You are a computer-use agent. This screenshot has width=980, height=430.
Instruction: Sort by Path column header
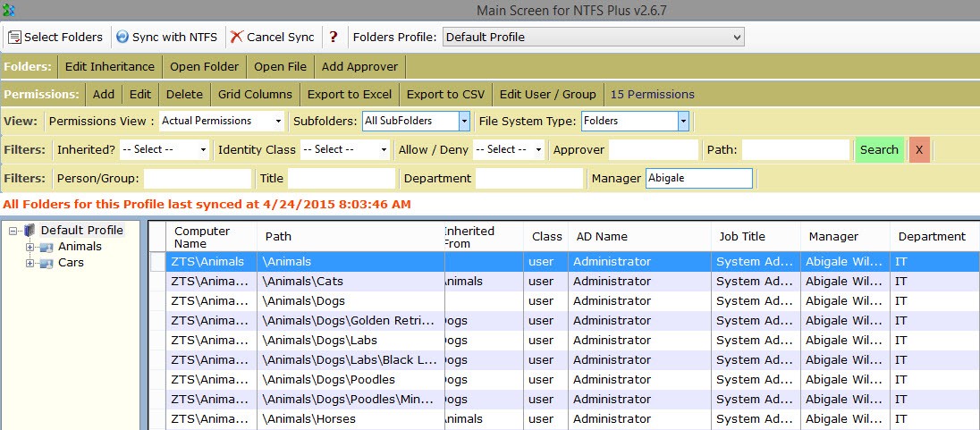coord(351,237)
